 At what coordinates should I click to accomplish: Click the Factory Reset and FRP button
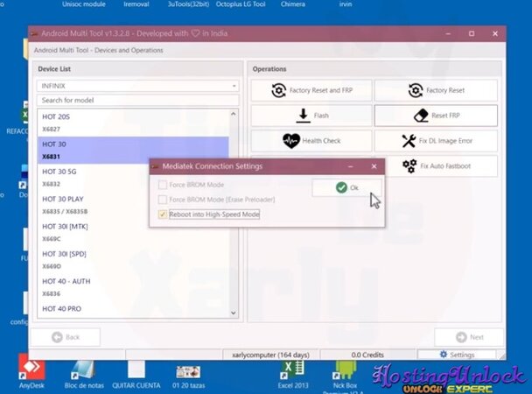point(311,90)
